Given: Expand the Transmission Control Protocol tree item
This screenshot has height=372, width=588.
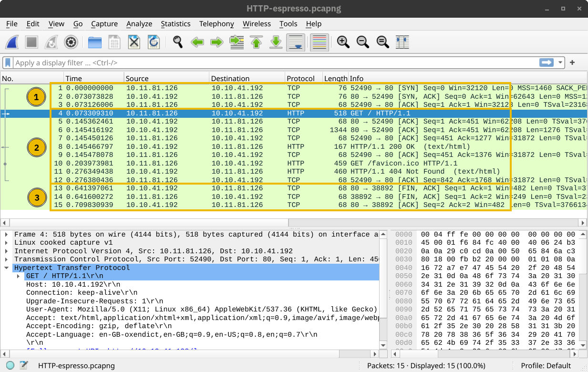Looking at the screenshot, I should (x=6, y=259).
